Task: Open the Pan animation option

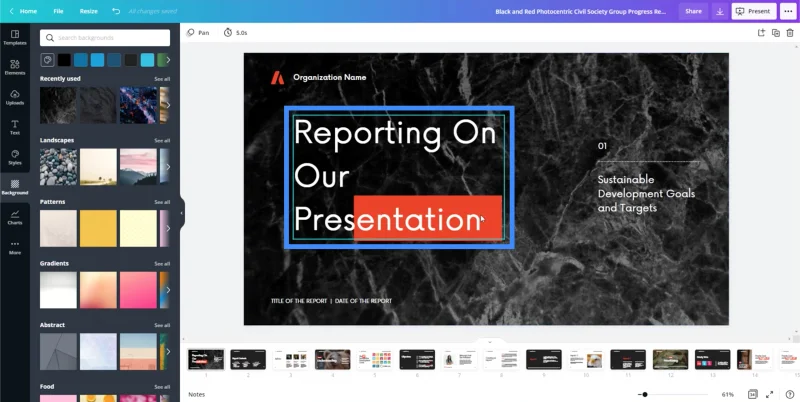Action: (x=198, y=33)
